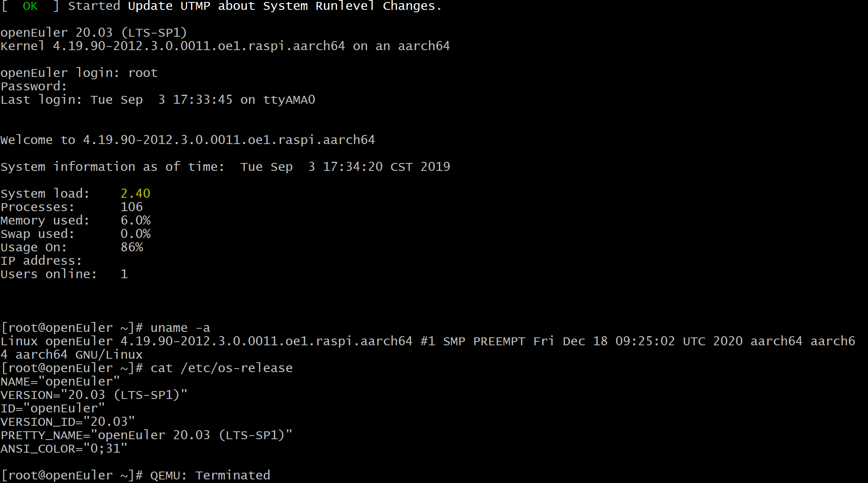The height and width of the screenshot is (483, 868).
Task: Click the yellow system load value 2.40
Action: coord(135,193)
